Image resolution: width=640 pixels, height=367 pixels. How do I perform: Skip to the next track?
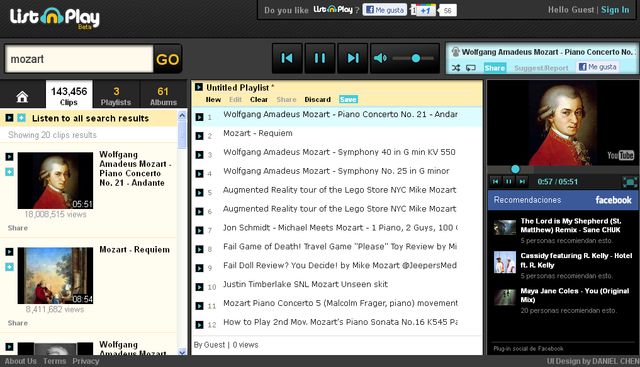click(353, 58)
